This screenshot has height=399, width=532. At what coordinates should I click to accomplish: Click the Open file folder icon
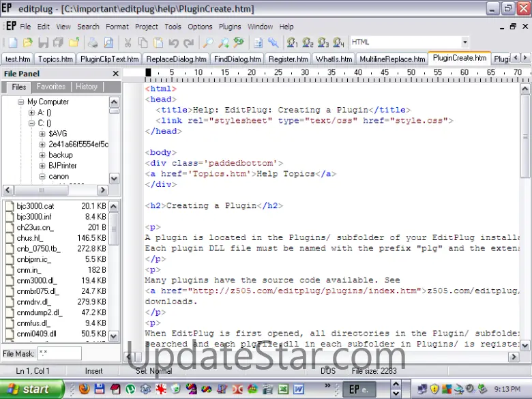(x=28, y=42)
